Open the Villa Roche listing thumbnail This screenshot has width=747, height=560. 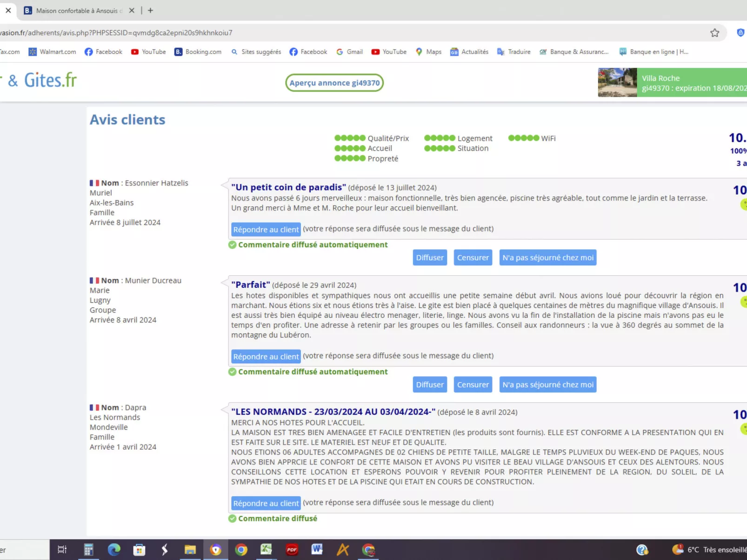(617, 83)
